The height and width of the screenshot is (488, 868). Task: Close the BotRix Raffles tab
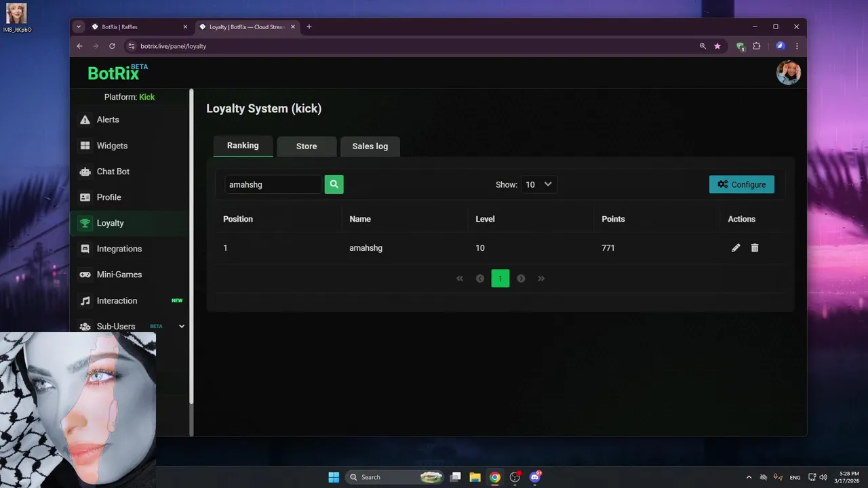click(x=185, y=27)
